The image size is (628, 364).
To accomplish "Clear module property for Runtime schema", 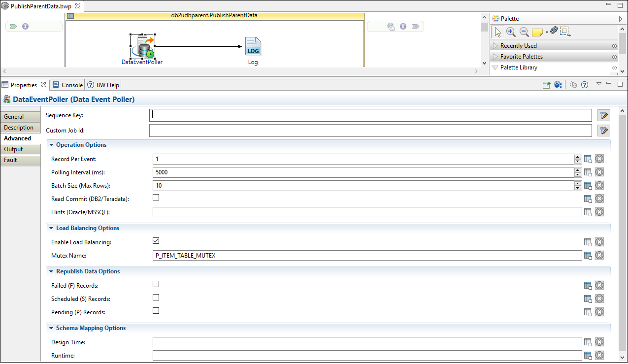I will [x=599, y=355].
